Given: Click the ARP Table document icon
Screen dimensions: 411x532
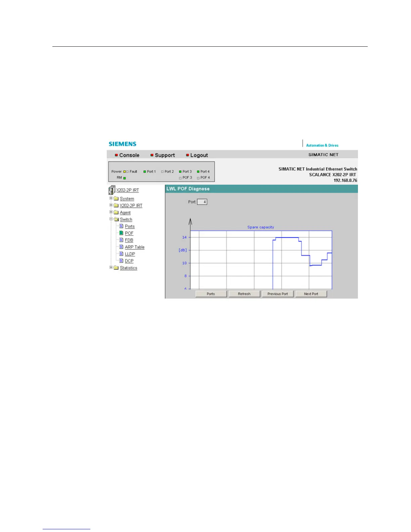Looking at the screenshot, I should click(x=122, y=247).
